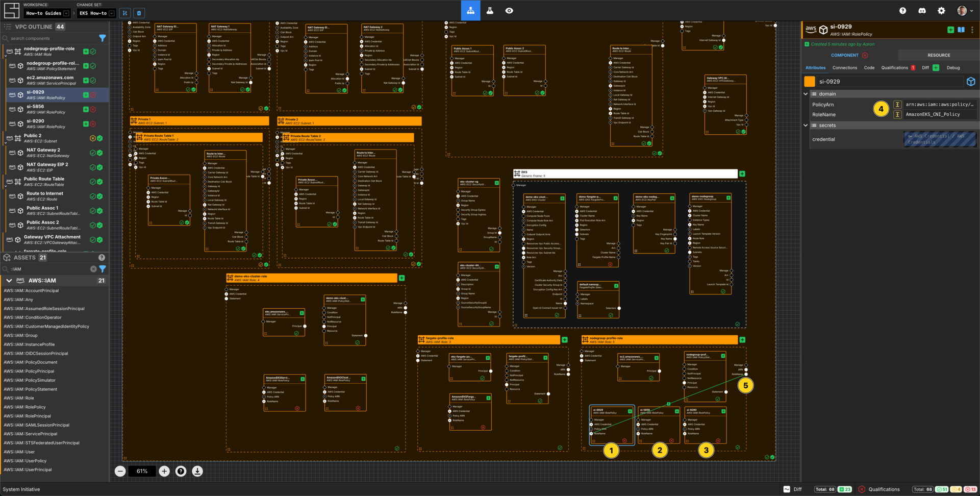Select Gateway VPC Attachment in outline

coord(55,239)
